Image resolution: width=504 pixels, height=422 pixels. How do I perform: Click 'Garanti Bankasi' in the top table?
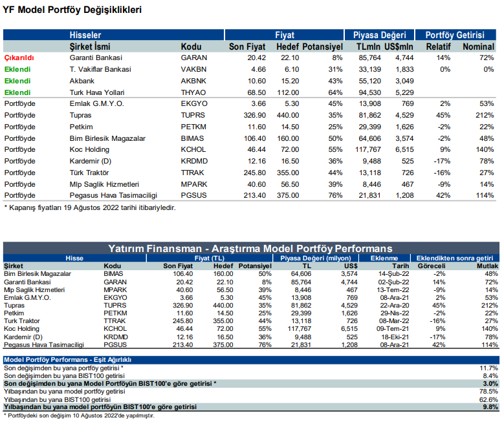click(x=96, y=58)
